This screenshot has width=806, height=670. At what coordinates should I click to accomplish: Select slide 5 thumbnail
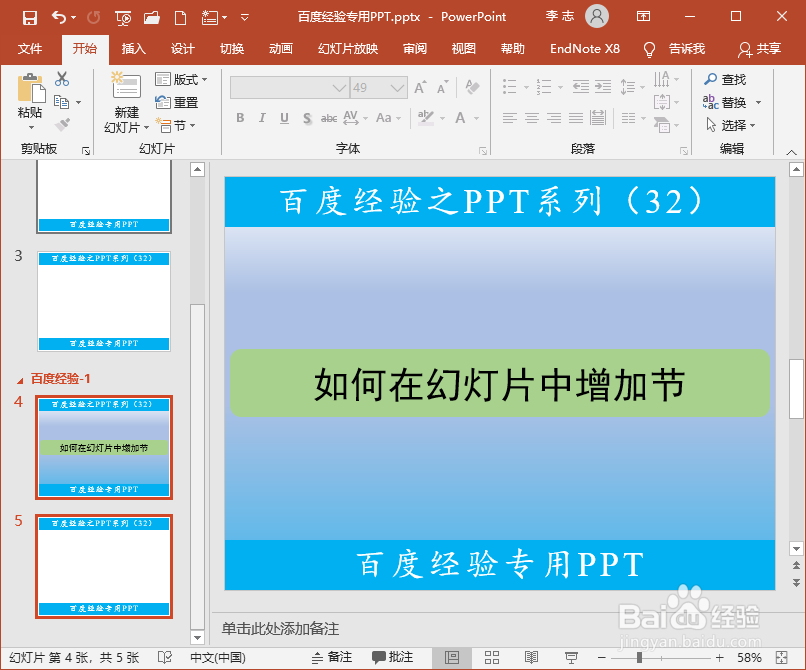104,566
